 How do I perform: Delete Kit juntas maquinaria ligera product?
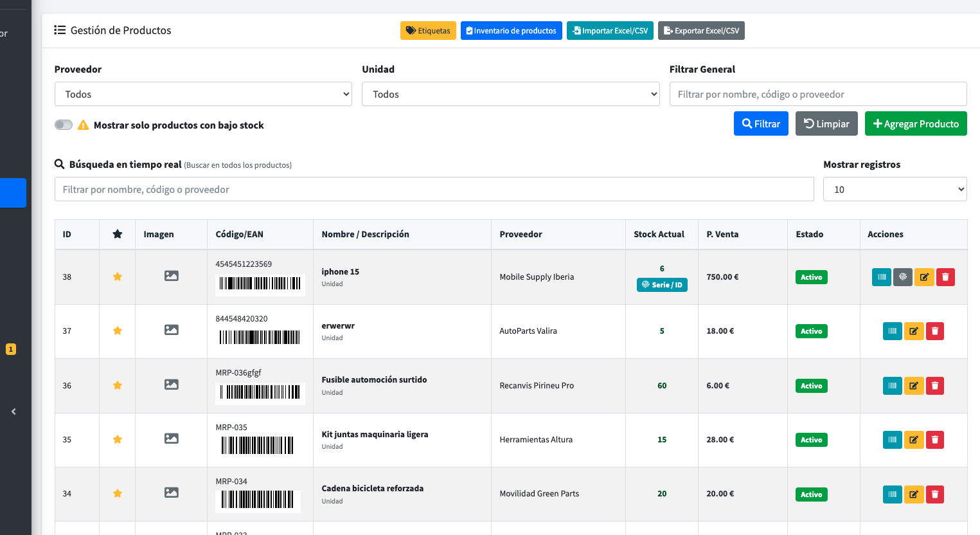click(x=935, y=440)
